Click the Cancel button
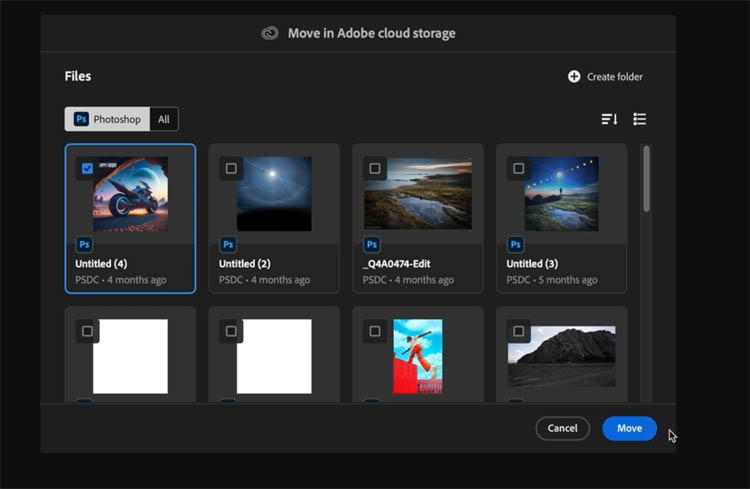This screenshot has width=750, height=489. (562, 428)
